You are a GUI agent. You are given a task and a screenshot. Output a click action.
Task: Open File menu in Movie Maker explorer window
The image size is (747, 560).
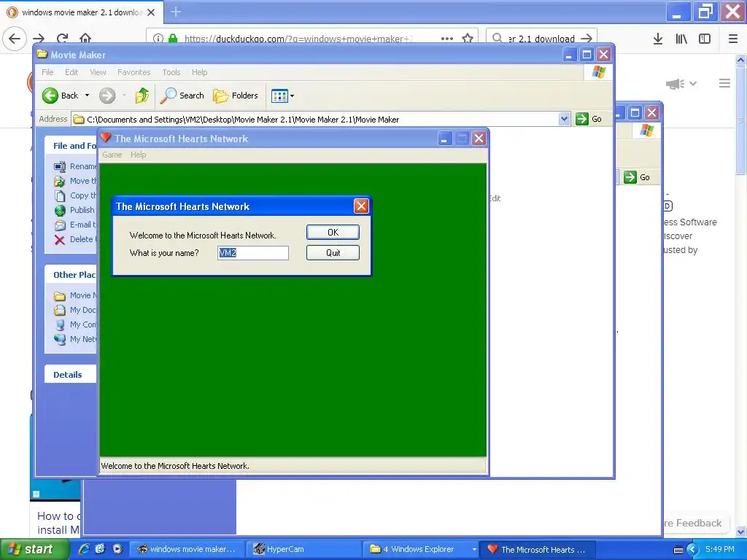47,72
